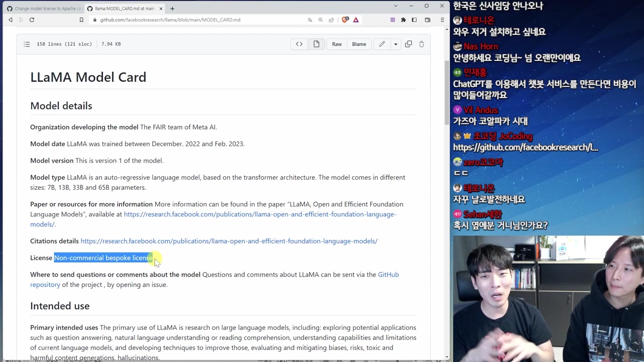
Task: Click the highlighted Non-commercial bespoke license text
Action: coord(103,258)
